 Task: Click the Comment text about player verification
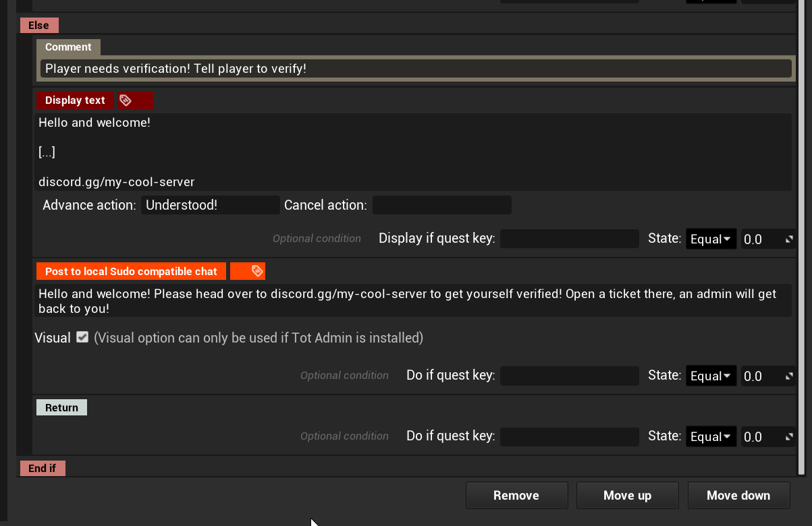click(x=415, y=69)
